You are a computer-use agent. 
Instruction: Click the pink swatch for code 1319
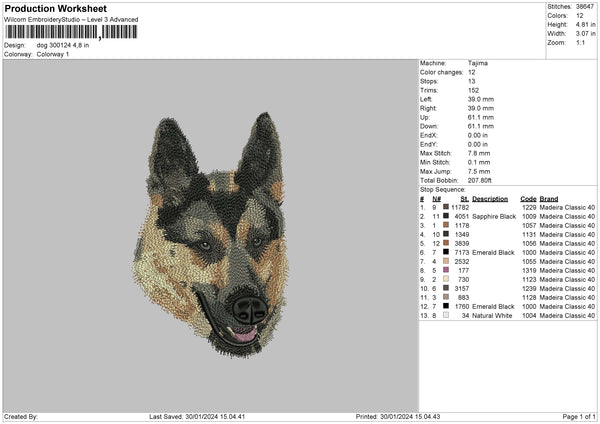click(x=446, y=270)
